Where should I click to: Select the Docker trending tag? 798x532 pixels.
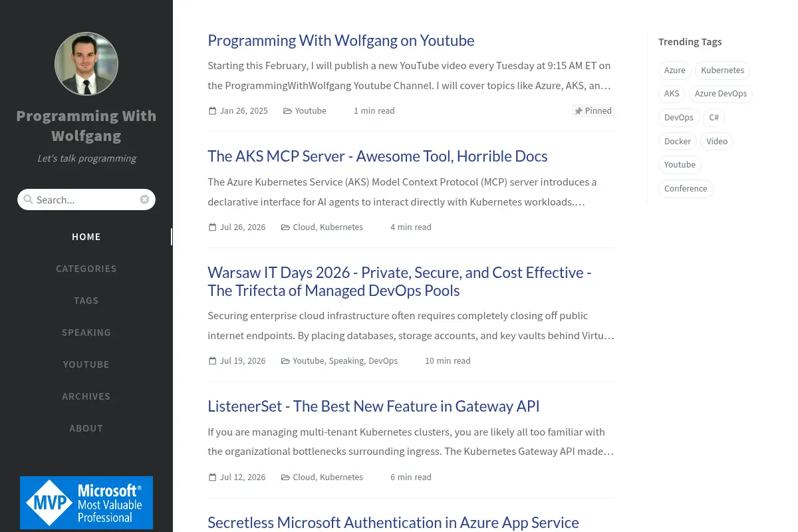pos(678,142)
